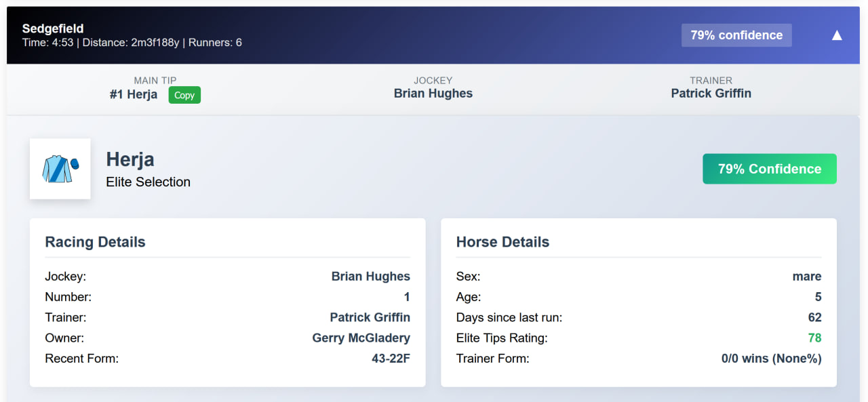The image size is (868, 402).
Task: Click the Herja horse name heading
Action: pyautogui.click(x=130, y=159)
